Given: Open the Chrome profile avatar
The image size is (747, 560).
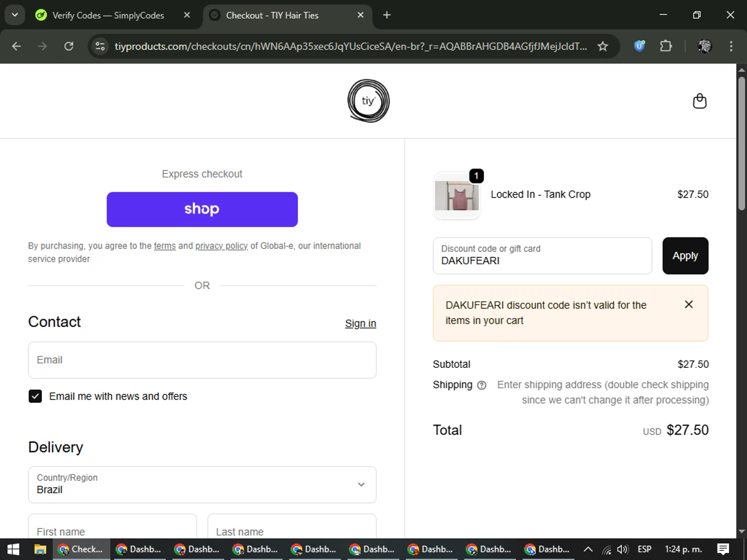Looking at the screenshot, I should point(705,46).
